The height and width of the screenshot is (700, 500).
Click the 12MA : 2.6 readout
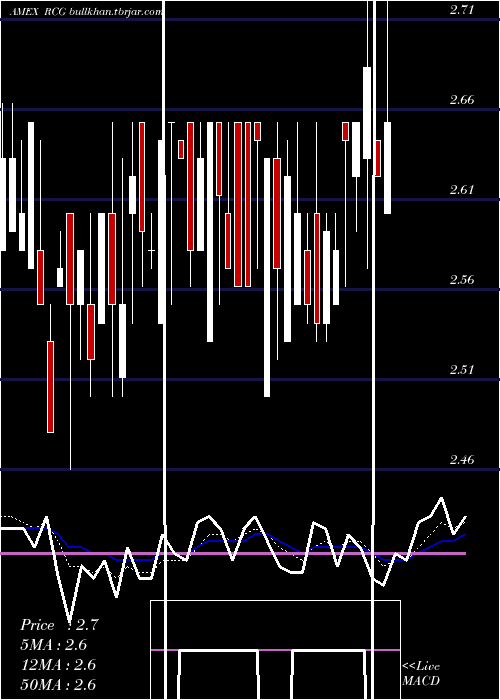click(58, 665)
